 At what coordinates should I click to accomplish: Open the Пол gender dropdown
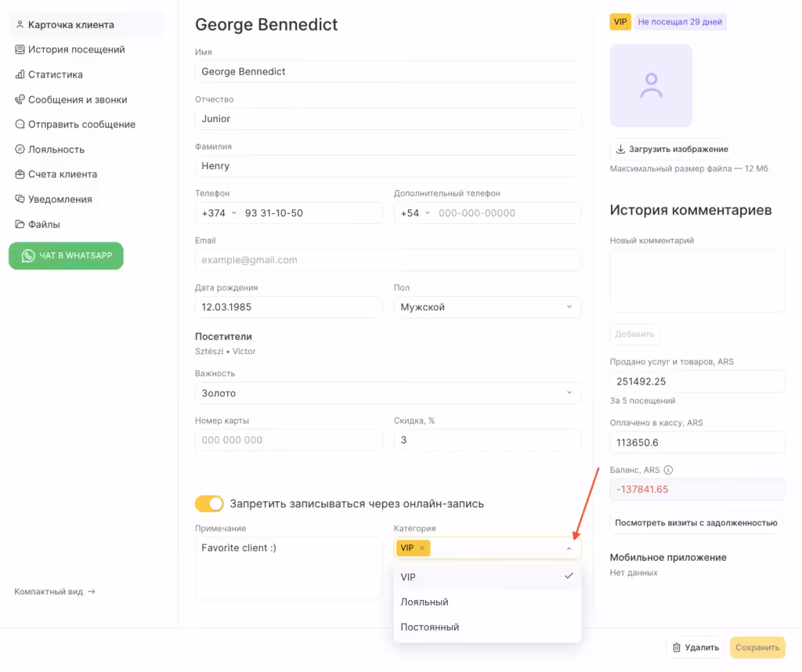pyautogui.click(x=487, y=307)
